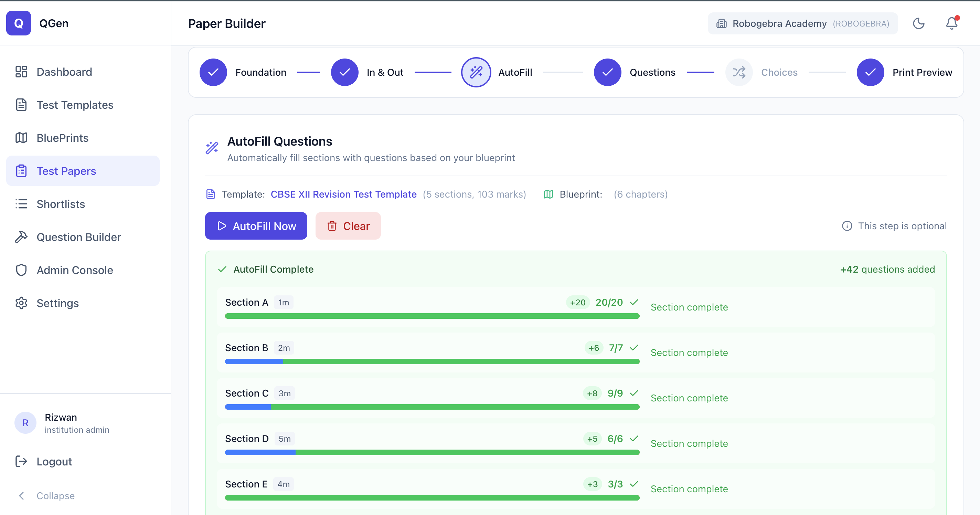Click the AutoFill Now button

point(256,226)
